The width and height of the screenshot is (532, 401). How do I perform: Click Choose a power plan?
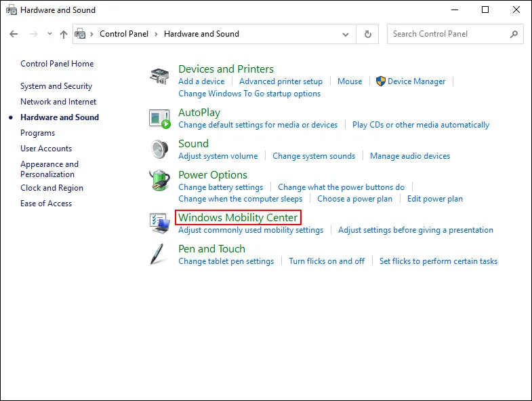tap(354, 199)
